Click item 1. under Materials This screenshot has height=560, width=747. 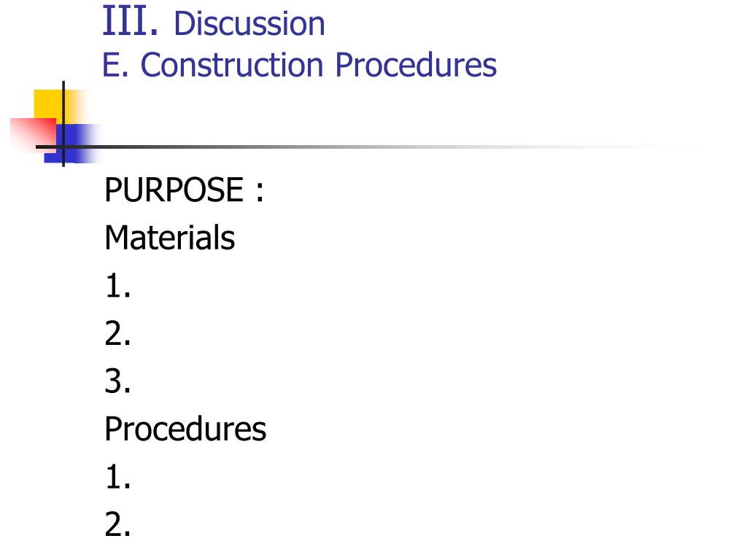click(x=117, y=286)
